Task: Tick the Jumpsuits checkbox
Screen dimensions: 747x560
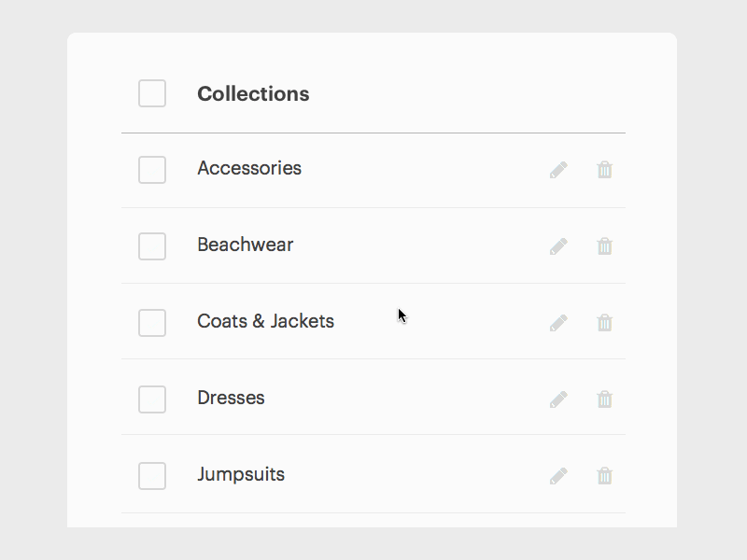Action: pos(151,475)
